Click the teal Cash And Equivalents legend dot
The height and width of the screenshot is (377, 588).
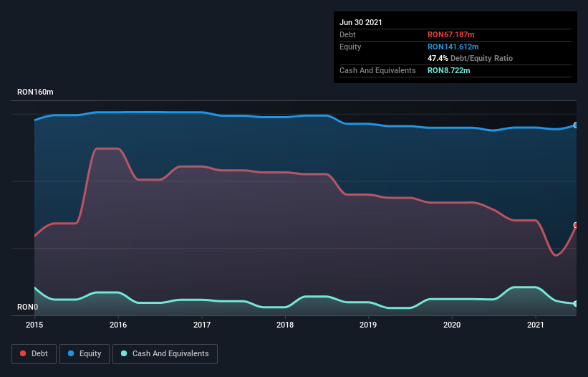coord(124,353)
